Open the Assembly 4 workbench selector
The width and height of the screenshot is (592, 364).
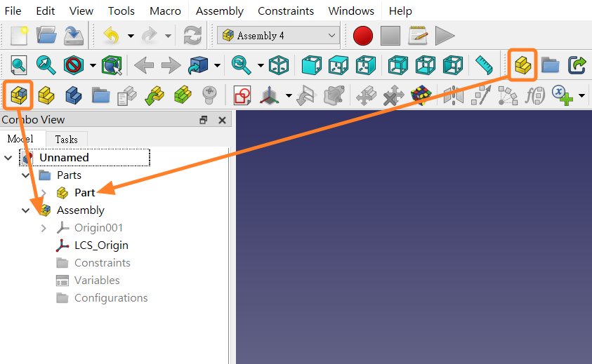coord(279,36)
